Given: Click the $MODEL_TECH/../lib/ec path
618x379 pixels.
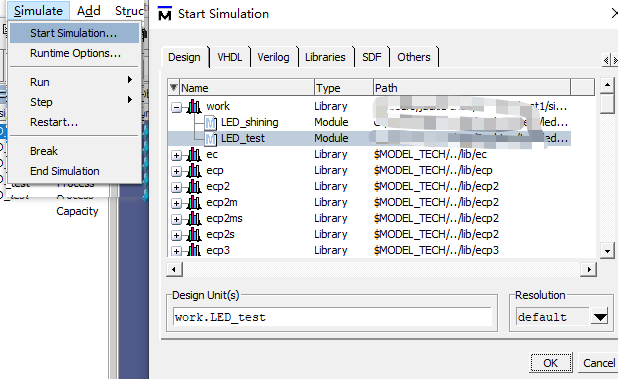Looking at the screenshot, I should 430,154.
